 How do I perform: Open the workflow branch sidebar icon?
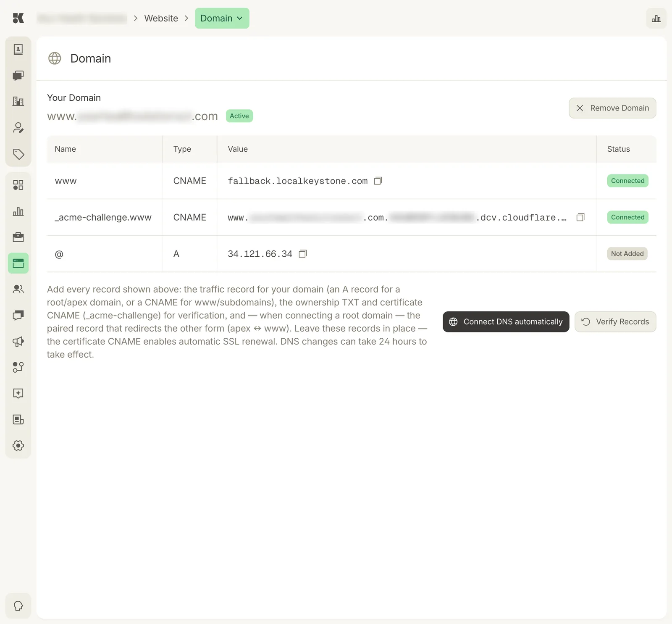coord(18,367)
